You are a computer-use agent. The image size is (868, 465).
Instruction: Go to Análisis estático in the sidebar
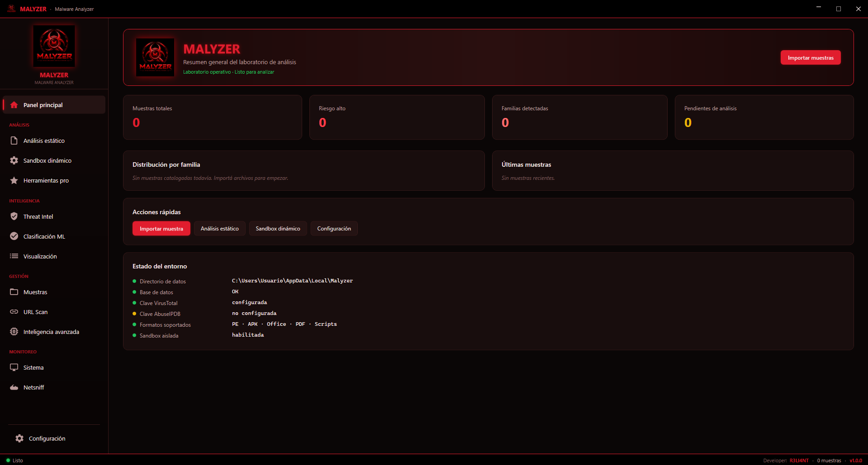click(x=54, y=141)
